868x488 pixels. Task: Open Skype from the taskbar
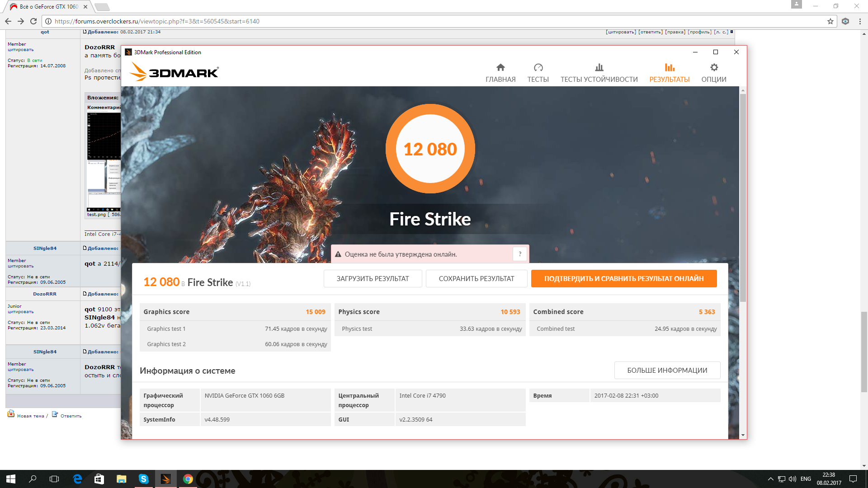tap(143, 479)
